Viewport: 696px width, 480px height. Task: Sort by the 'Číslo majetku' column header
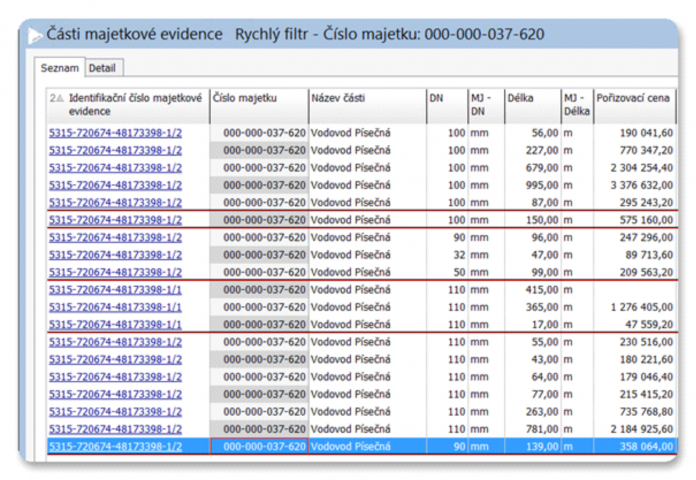click(x=259, y=106)
